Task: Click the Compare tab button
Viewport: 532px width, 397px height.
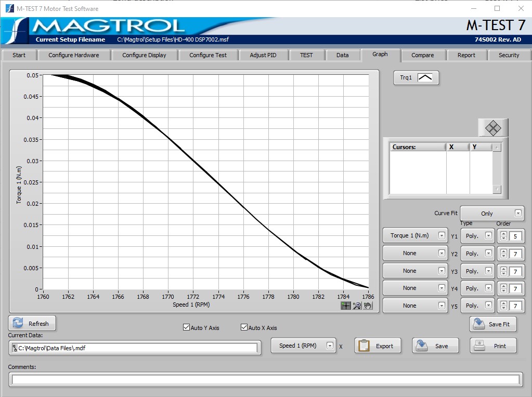Action: (423, 55)
